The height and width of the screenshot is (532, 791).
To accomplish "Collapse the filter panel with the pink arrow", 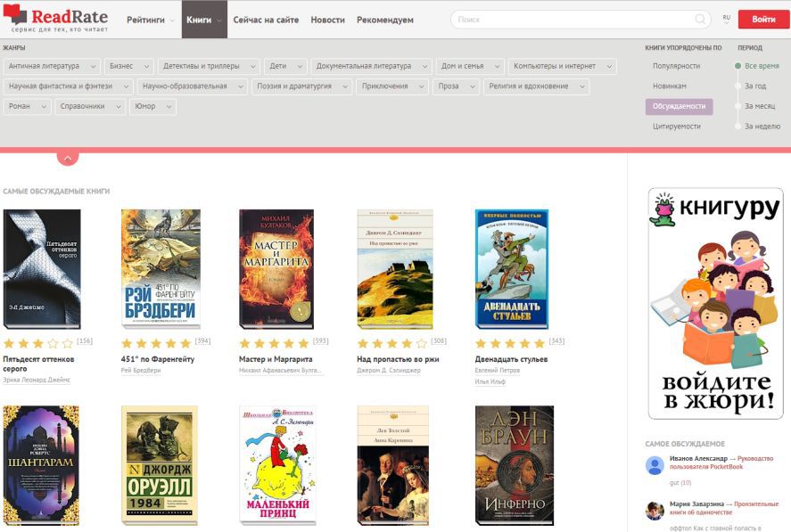I will (68, 157).
